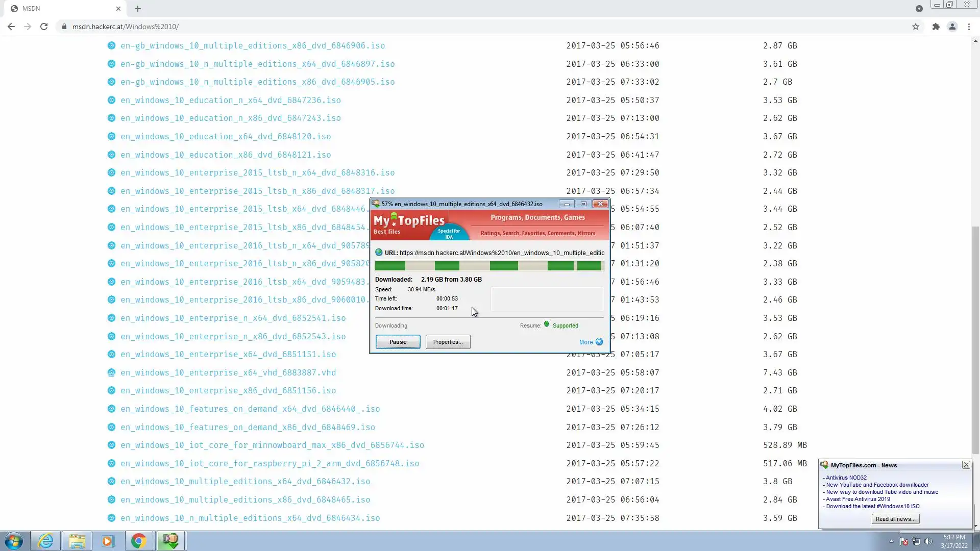Click the Read all news button

click(x=895, y=519)
